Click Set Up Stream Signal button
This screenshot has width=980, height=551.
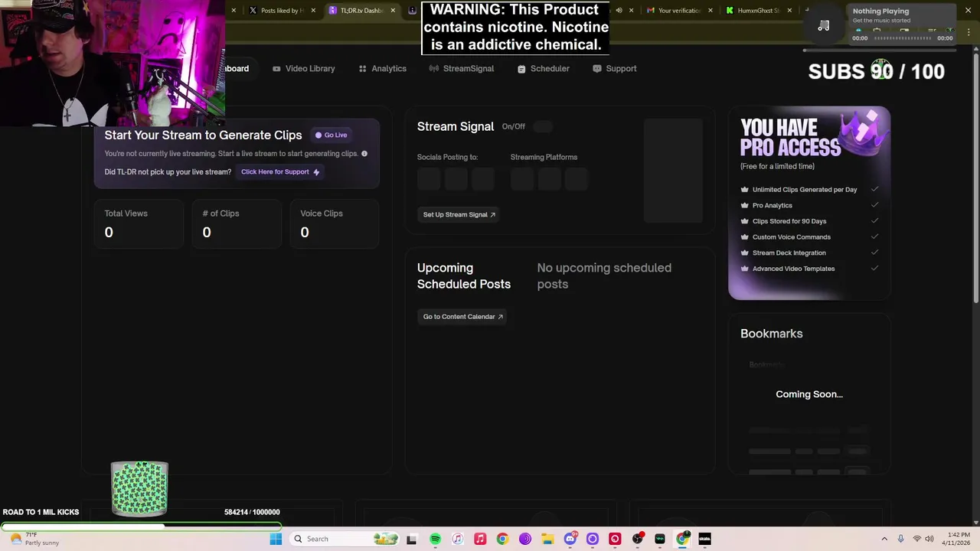click(459, 215)
